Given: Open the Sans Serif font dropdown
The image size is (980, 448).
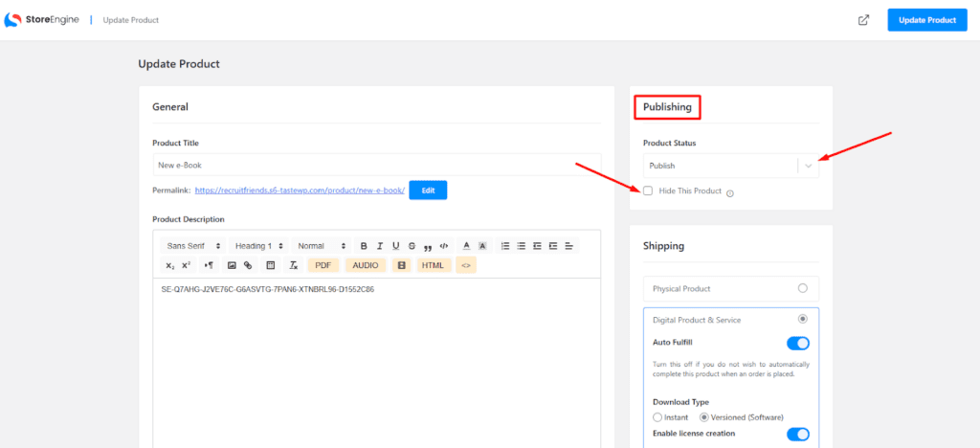Looking at the screenshot, I should [193, 246].
